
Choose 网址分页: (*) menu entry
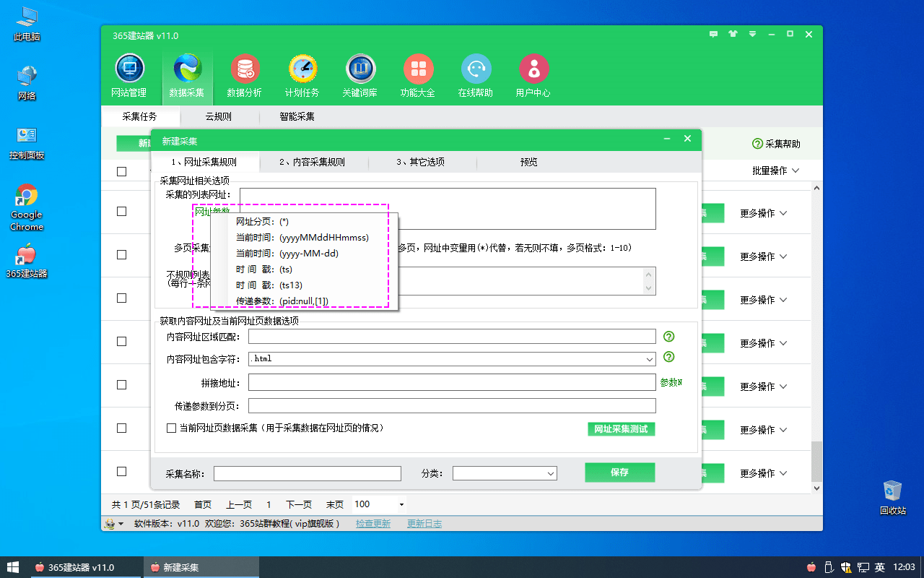point(304,222)
